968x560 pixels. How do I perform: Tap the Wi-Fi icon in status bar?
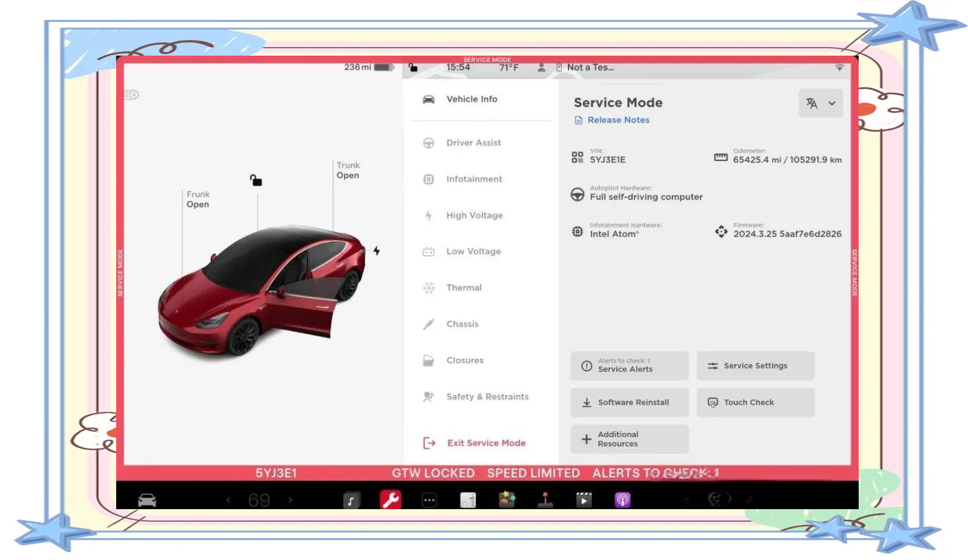(839, 67)
